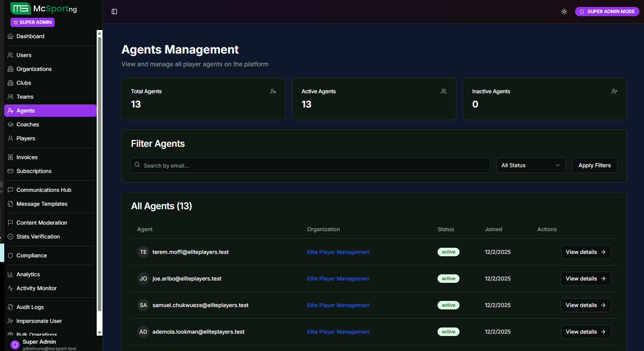644x351 pixels.
Task: Click the Analytics bar chart icon
Action: [10, 274]
